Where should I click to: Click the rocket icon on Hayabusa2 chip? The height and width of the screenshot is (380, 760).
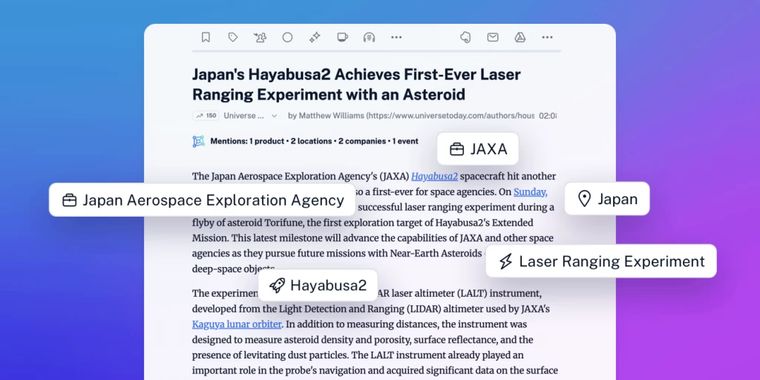click(x=277, y=285)
